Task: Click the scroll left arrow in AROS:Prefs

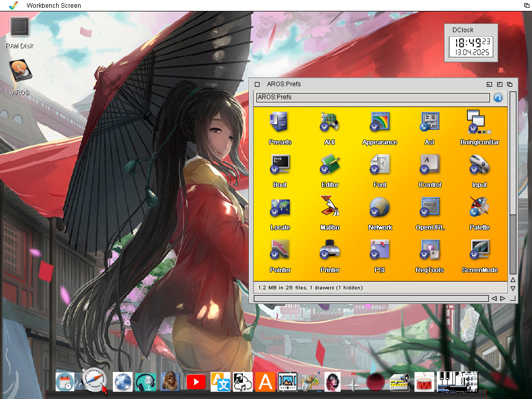Action: [x=494, y=298]
